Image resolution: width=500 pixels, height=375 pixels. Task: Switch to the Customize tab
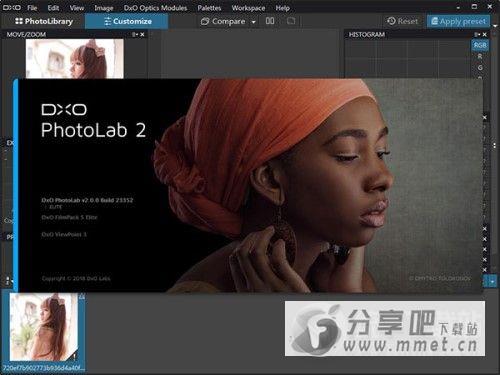pos(127,21)
